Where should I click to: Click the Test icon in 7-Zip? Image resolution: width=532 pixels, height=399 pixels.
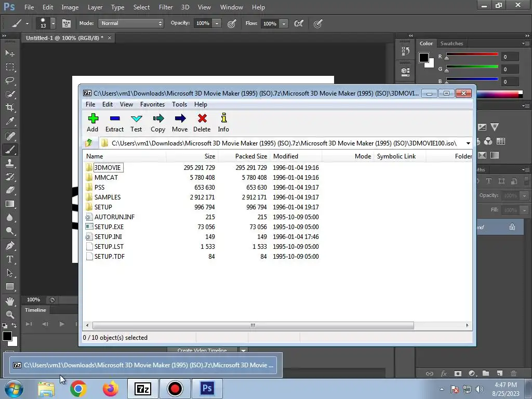tap(137, 123)
